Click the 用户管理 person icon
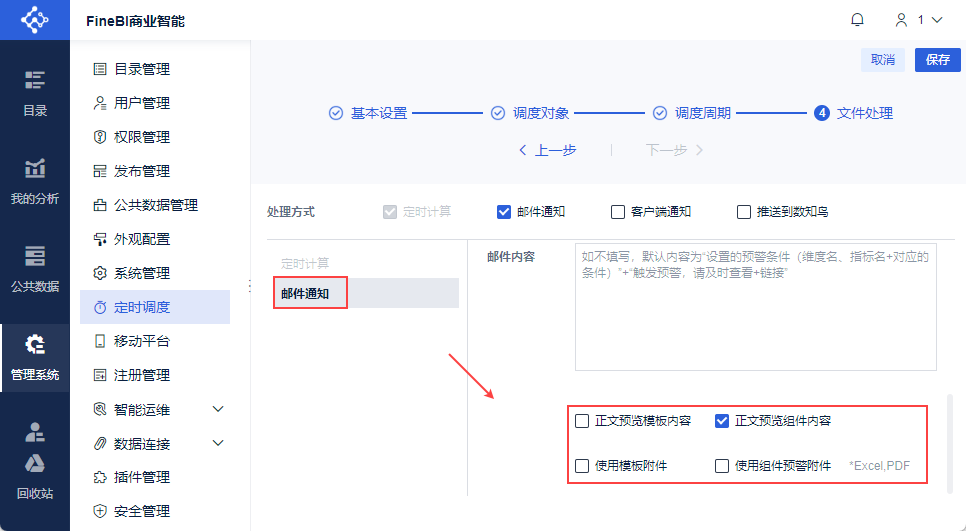Viewport: 966px width, 531px height. [x=99, y=103]
